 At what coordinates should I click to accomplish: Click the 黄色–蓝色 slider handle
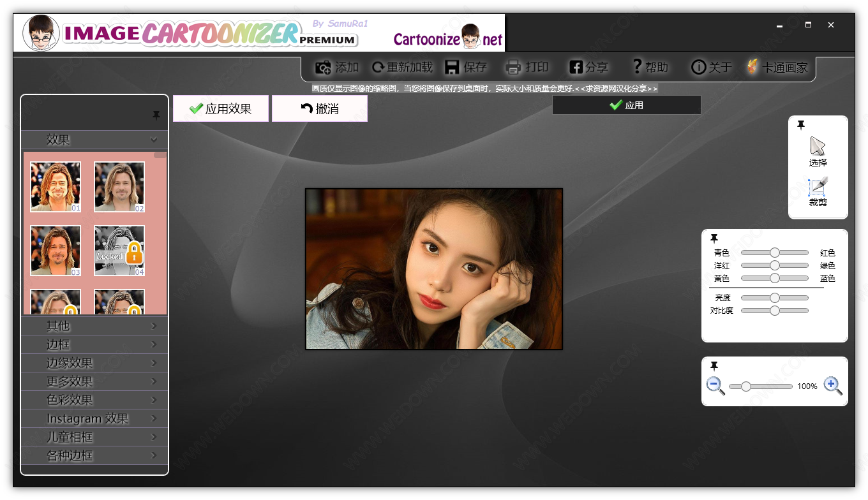coord(775,278)
